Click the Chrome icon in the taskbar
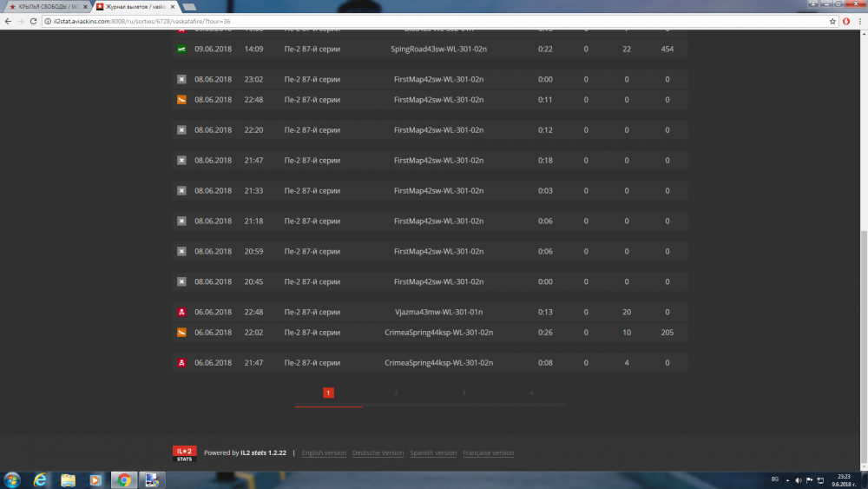The height and width of the screenshot is (489, 868). [x=124, y=480]
